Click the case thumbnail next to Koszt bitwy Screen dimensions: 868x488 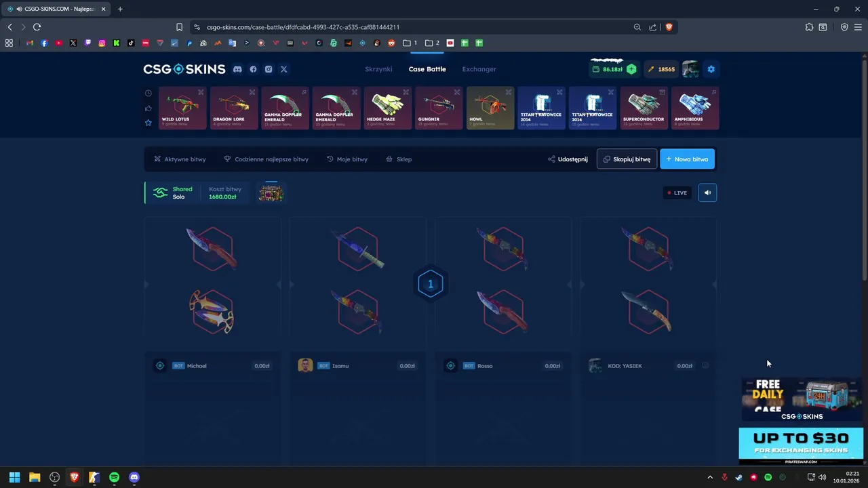point(271,193)
